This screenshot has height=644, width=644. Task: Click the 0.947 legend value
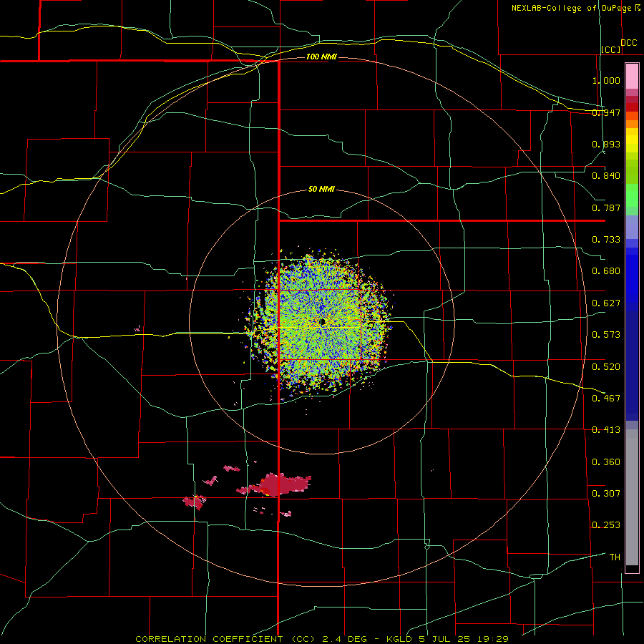click(x=606, y=112)
